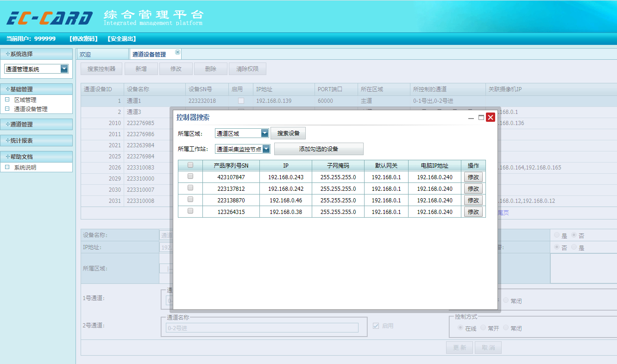Click the 新增 toolbar button
This screenshot has width=617, height=364.
pyautogui.click(x=141, y=69)
